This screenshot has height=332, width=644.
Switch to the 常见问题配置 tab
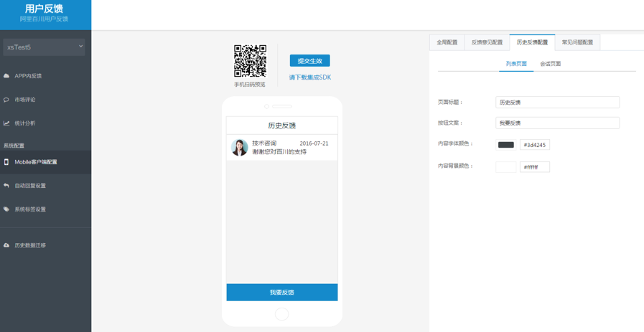tap(577, 42)
